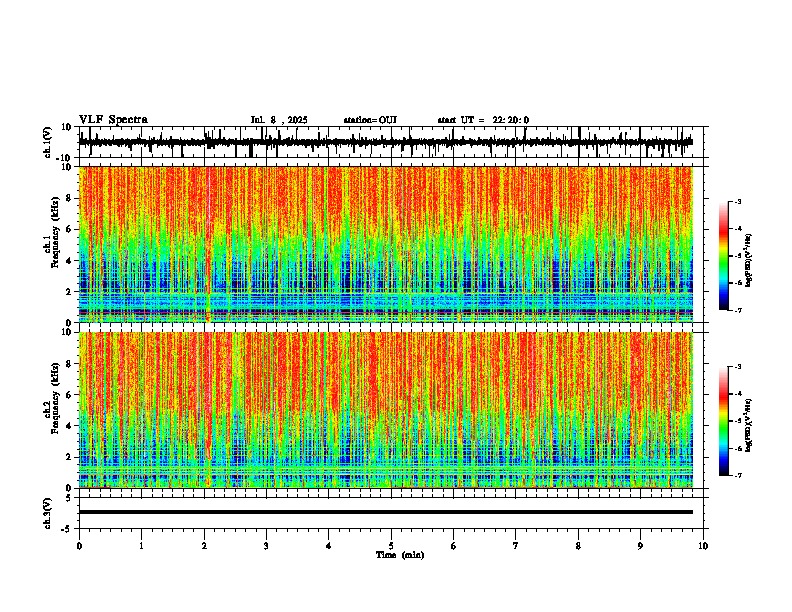Click the ch.1 color bar "log(PSD)(V²/Hz)" label
This screenshot has height=612, width=792.
coord(749,261)
